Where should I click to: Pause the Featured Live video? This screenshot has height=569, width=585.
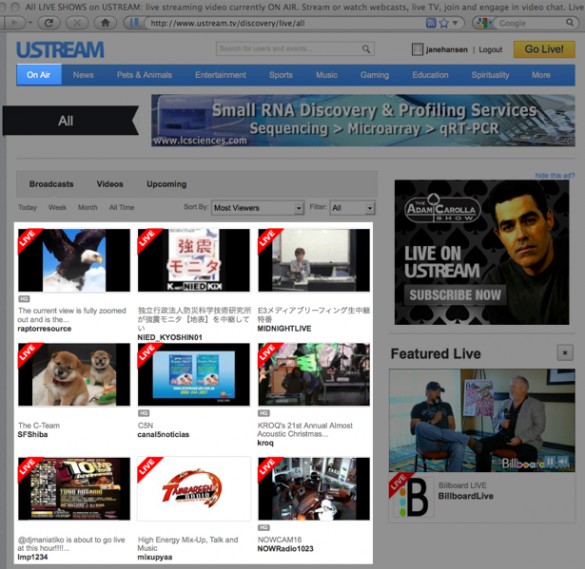pyautogui.click(x=550, y=462)
